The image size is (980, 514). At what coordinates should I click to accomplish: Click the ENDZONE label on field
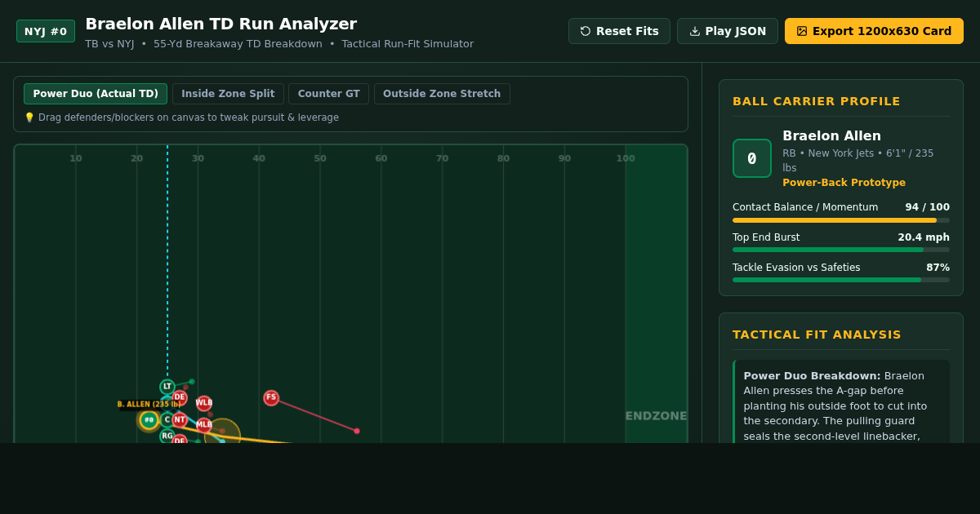click(x=656, y=416)
